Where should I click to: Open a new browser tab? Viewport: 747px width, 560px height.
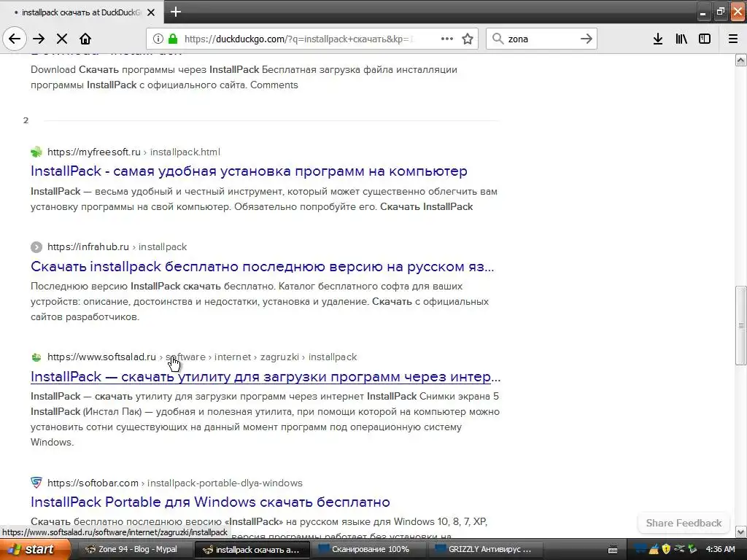click(x=176, y=12)
